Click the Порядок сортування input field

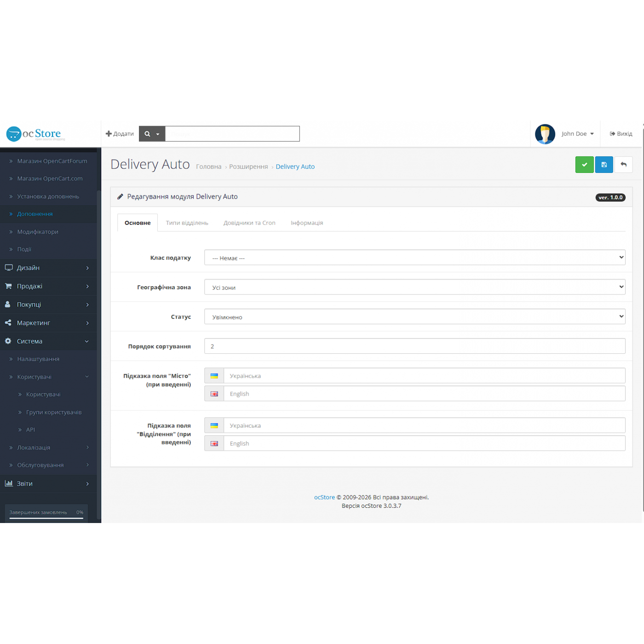coord(414,346)
